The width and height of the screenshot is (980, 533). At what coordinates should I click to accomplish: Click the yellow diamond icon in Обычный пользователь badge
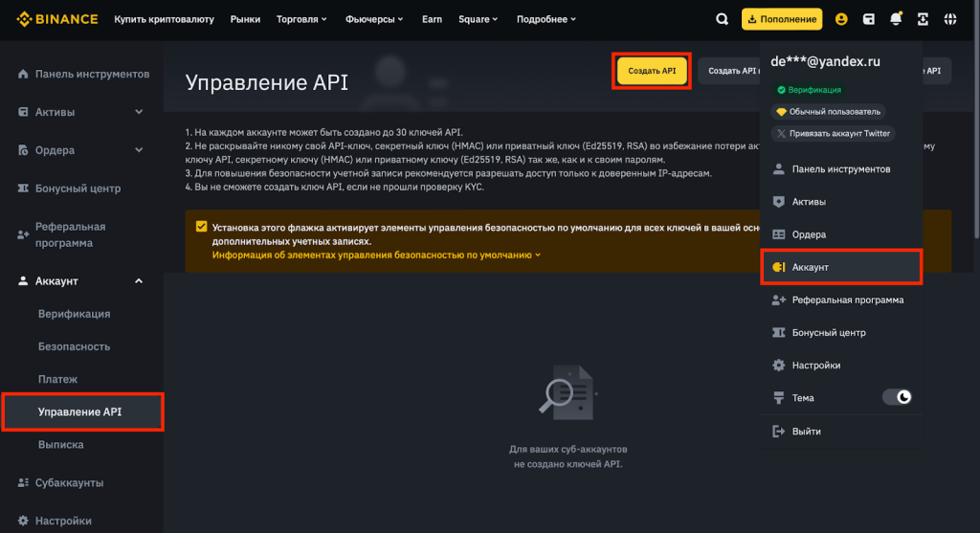click(x=781, y=112)
